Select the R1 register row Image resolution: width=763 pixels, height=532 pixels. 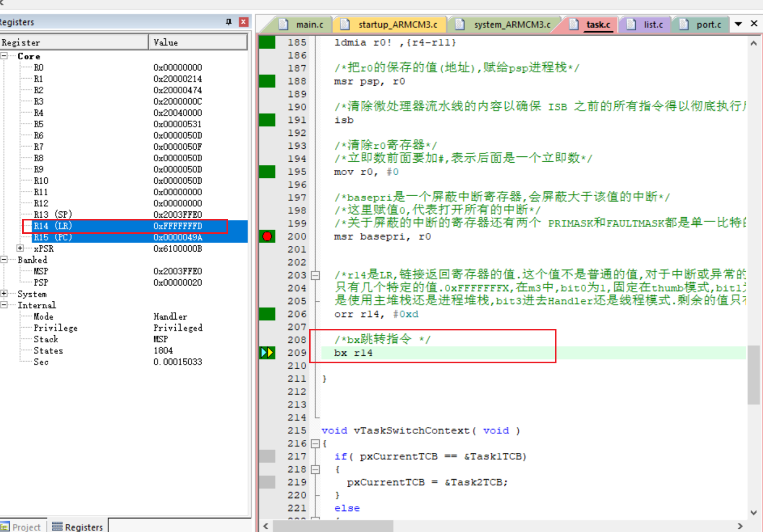pyautogui.click(x=123, y=79)
